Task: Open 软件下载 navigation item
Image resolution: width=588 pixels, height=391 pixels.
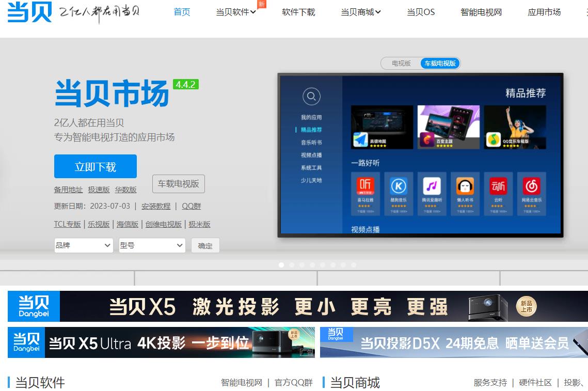Action: tap(298, 12)
